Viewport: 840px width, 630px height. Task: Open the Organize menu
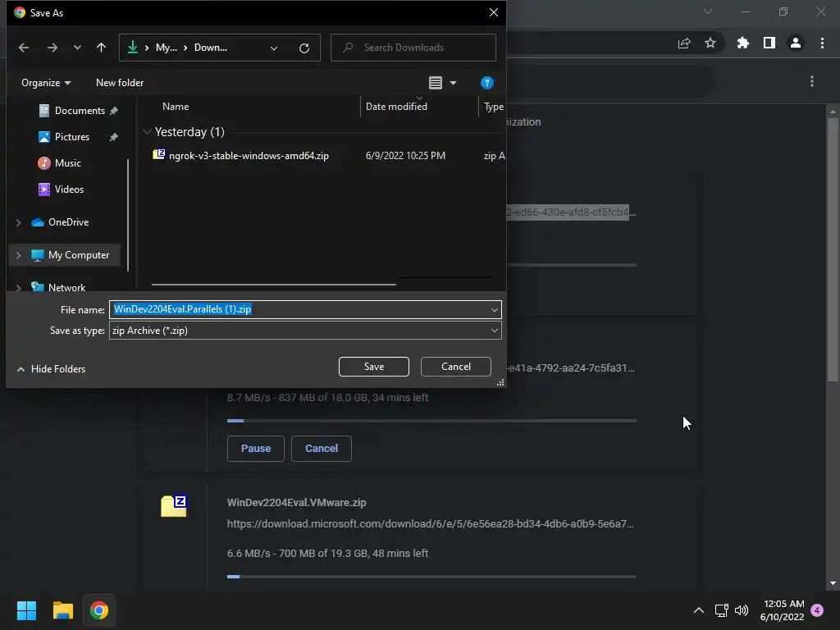point(46,83)
